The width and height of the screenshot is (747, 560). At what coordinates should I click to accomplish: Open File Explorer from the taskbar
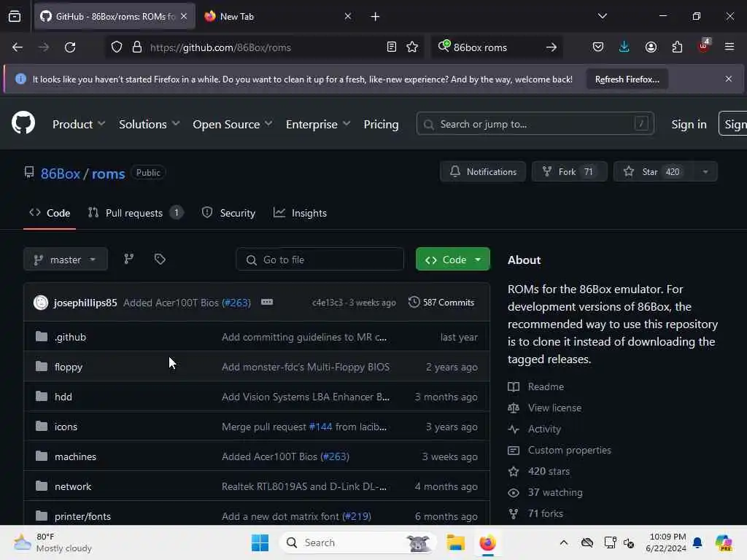[x=455, y=542]
